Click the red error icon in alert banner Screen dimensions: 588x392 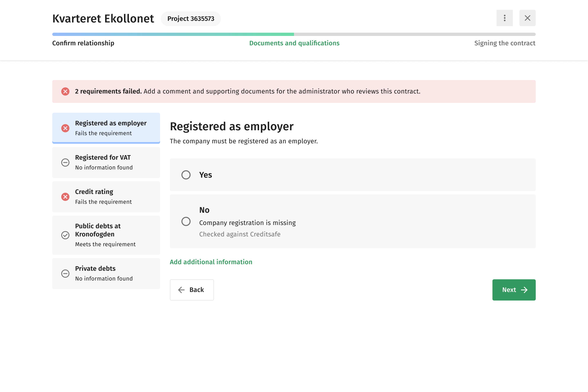click(x=65, y=91)
